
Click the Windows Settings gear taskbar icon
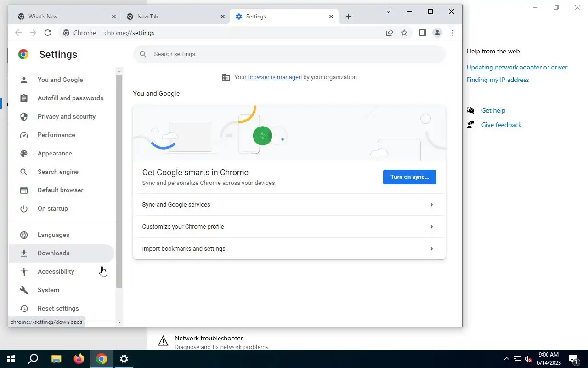pos(124,359)
